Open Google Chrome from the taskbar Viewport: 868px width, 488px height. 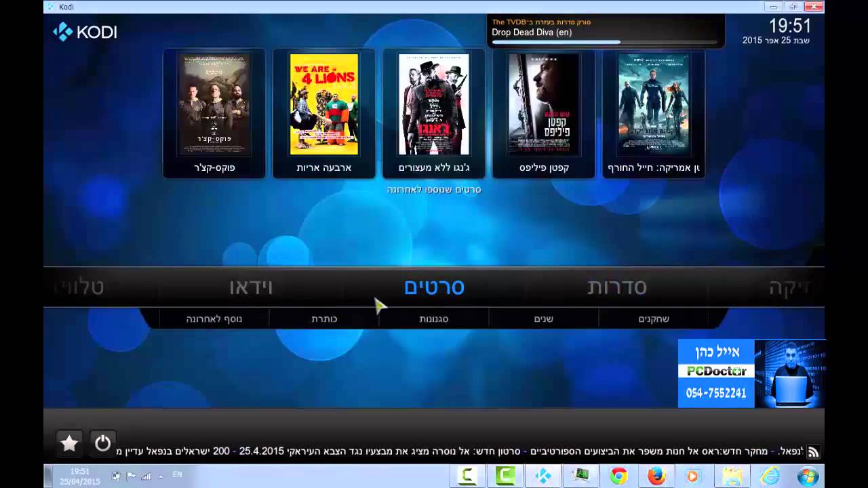point(618,476)
